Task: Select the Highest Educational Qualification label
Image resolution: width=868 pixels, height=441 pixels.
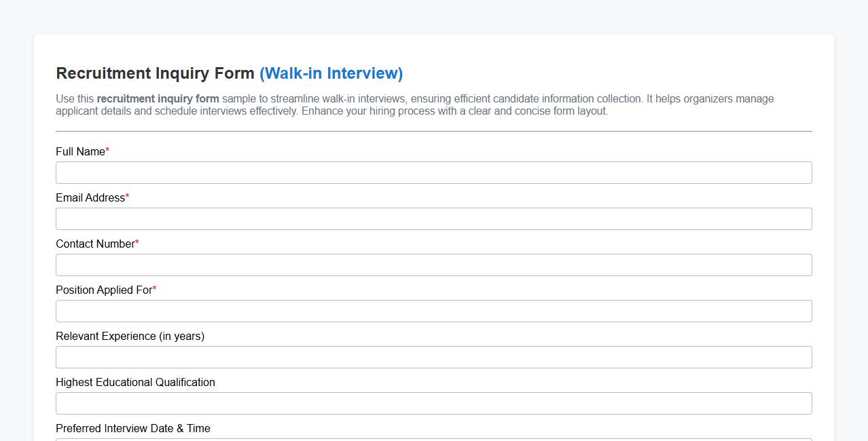Action: click(135, 382)
